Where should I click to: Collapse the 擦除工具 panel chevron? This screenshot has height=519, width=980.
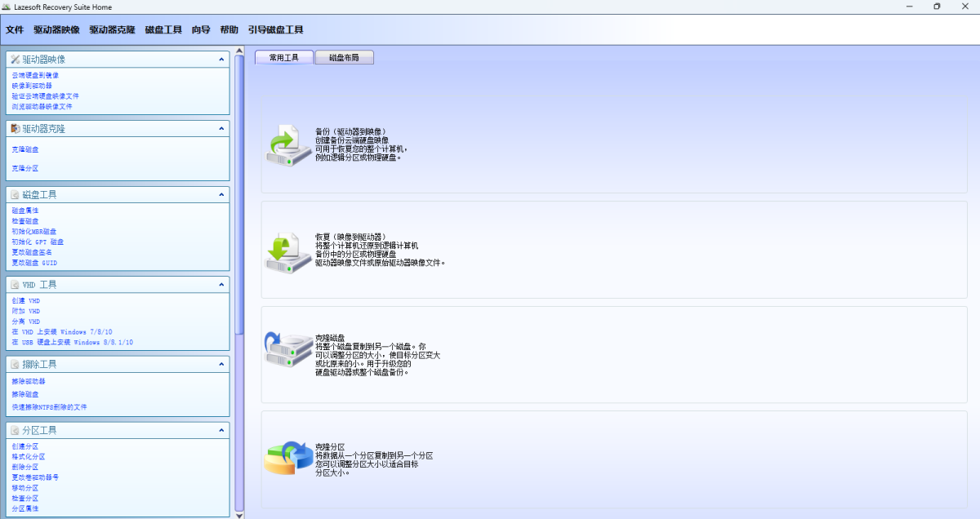(x=221, y=364)
